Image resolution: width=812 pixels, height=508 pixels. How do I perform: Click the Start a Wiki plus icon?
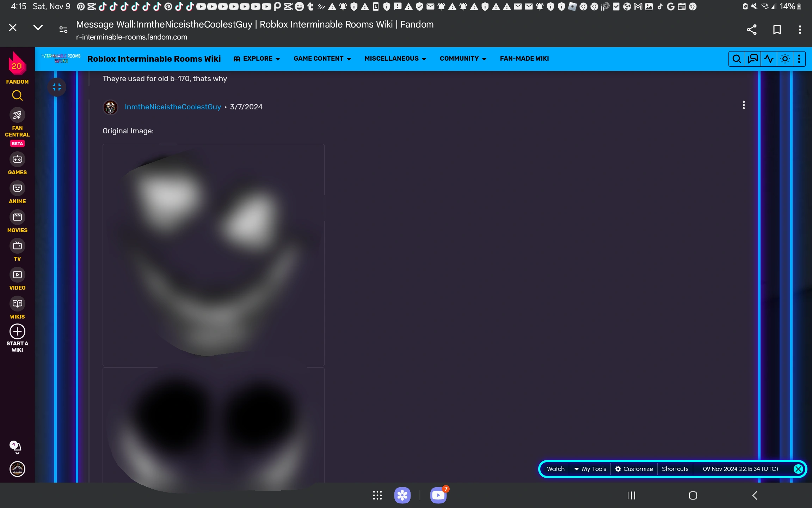pos(17,332)
